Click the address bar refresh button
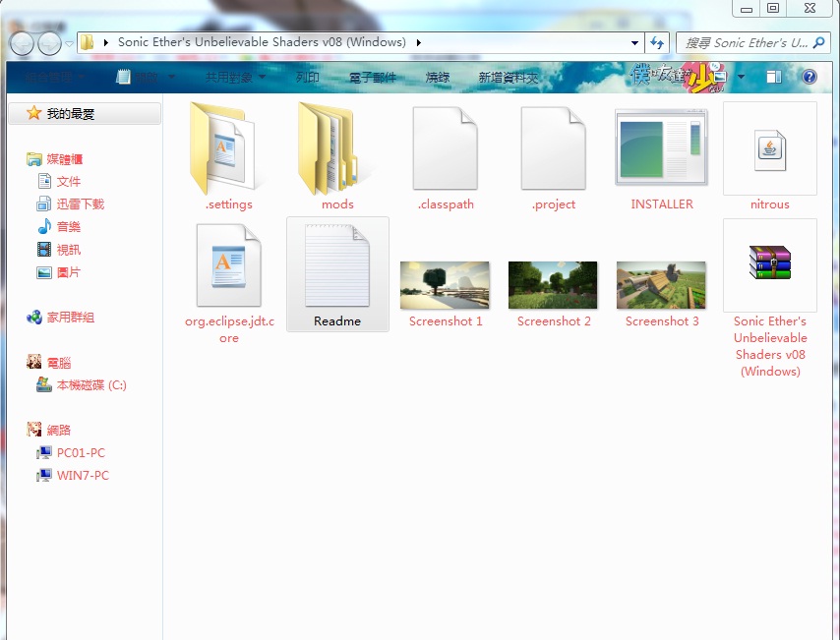This screenshot has height=640, width=840. click(x=657, y=43)
